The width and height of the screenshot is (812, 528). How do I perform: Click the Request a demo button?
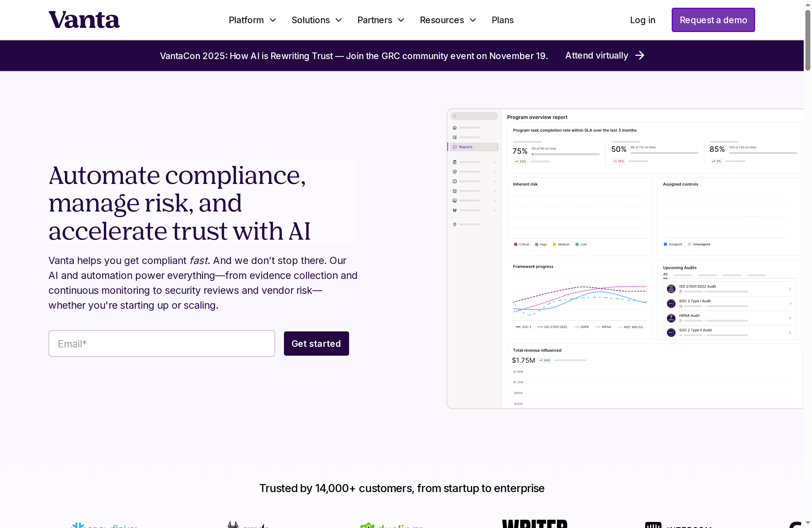pos(713,20)
